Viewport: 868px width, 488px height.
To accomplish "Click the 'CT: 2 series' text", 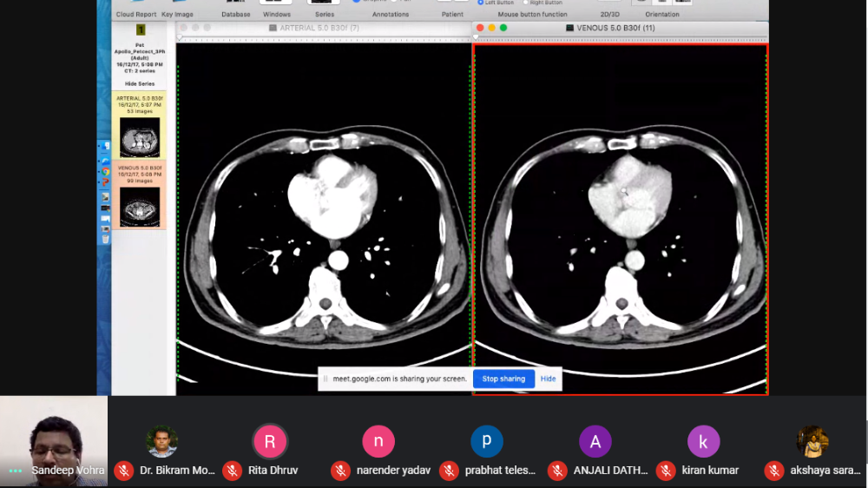I will [x=140, y=71].
